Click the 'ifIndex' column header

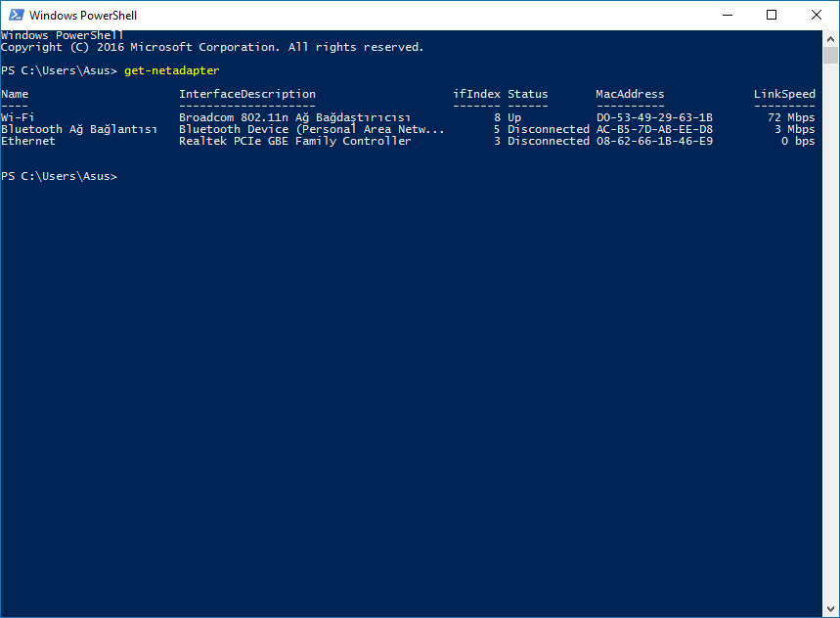[x=477, y=94]
